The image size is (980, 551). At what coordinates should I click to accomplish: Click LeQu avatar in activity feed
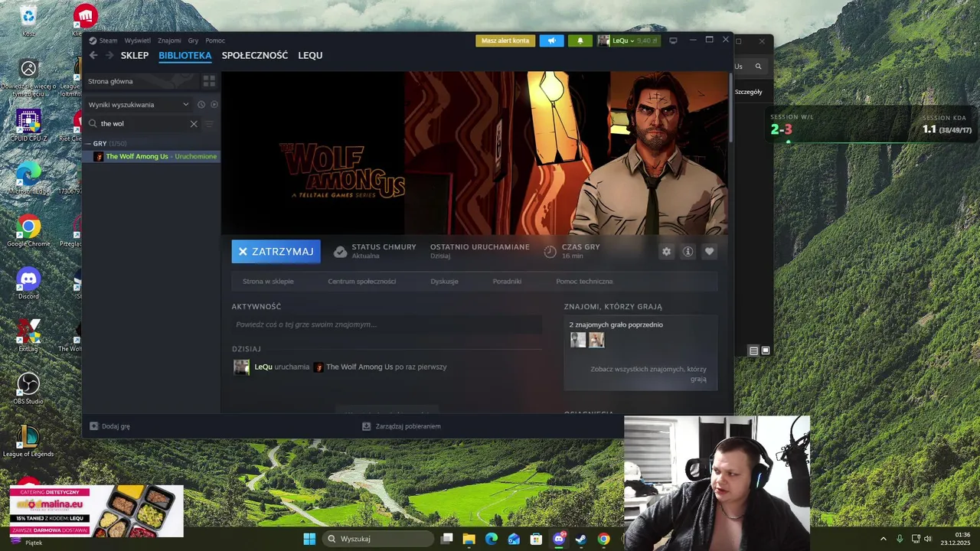coord(241,367)
